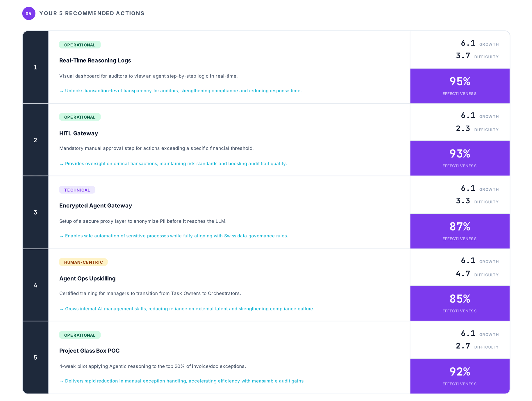Click OPERATIONAL tag above Project Glass Box POC
Screen dimensions: 532x401
80,335
